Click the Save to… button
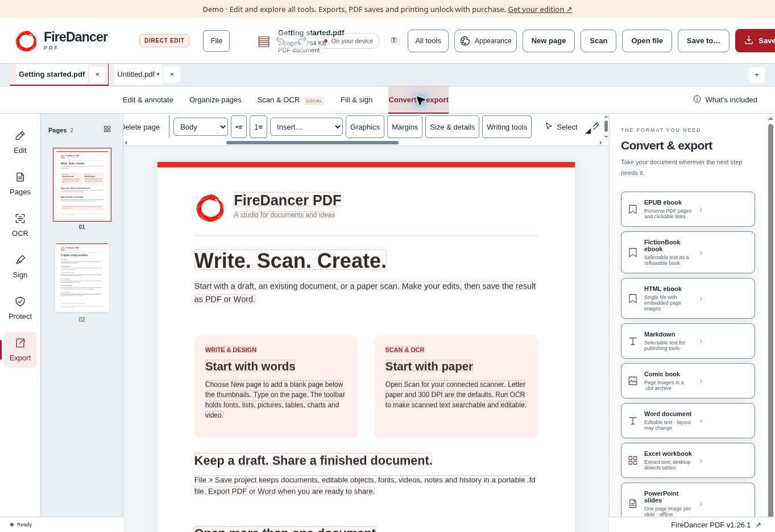Screen dimensions: 775x532 (x=703, y=41)
